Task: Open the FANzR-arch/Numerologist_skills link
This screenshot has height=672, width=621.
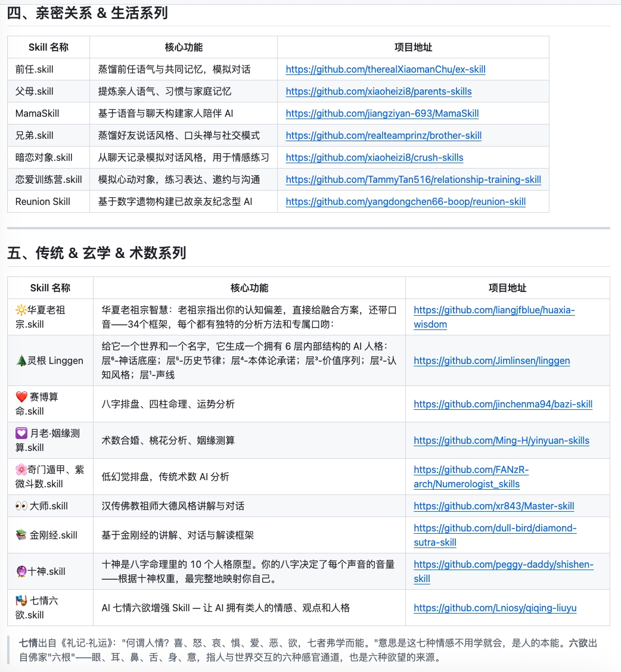Action: pyautogui.click(x=471, y=477)
